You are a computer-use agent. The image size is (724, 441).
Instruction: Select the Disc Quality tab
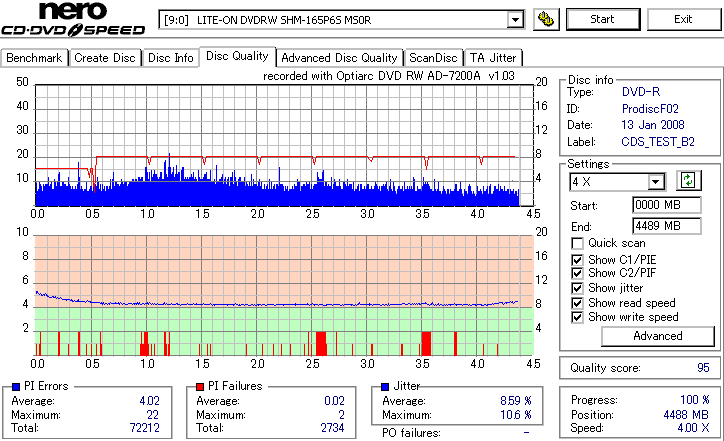[237, 56]
